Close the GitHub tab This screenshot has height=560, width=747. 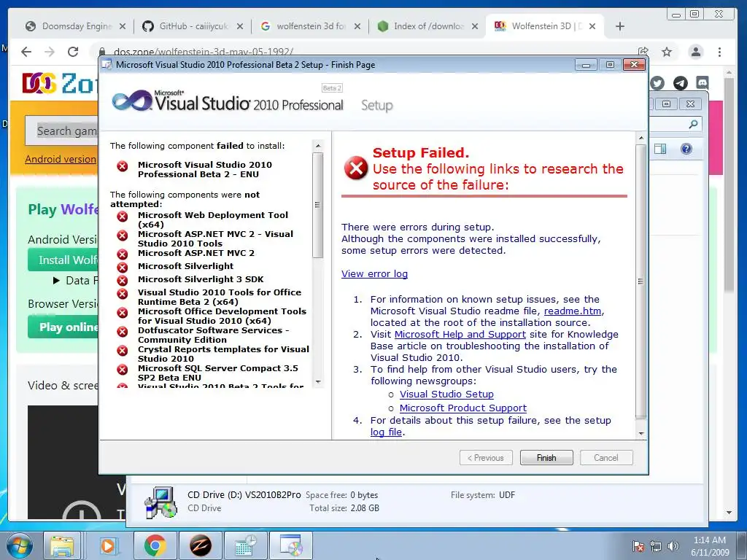pos(240,26)
